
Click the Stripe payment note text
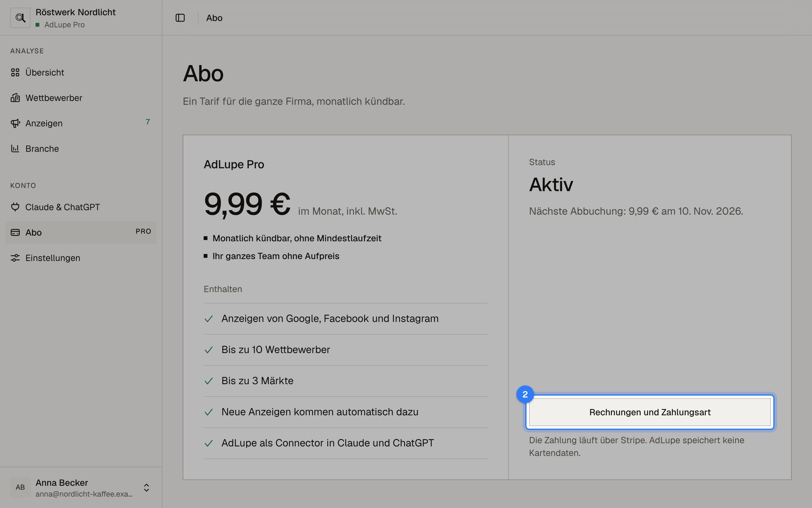click(x=637, y=446)
